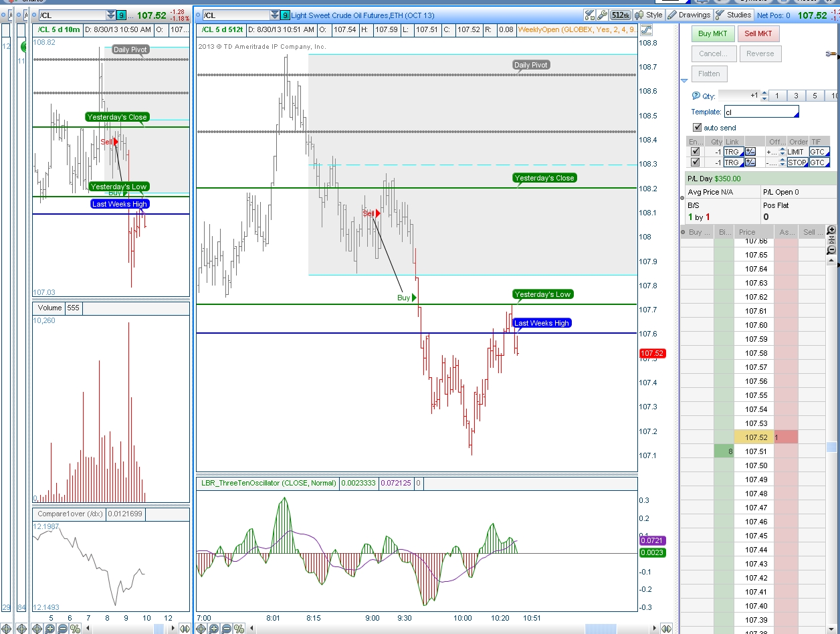Click the Volume study title in the left chart
This screenshot has width=840, height=634.
pos(49,308)
